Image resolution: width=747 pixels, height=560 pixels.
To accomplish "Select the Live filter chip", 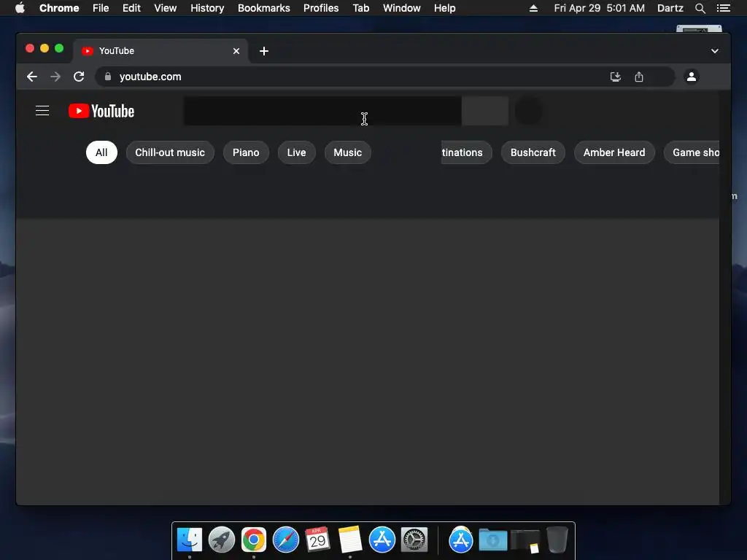I will click(296, 152).
